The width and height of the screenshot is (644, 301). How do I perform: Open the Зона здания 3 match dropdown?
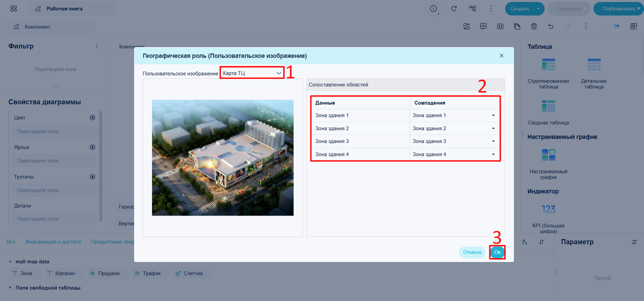454,141
